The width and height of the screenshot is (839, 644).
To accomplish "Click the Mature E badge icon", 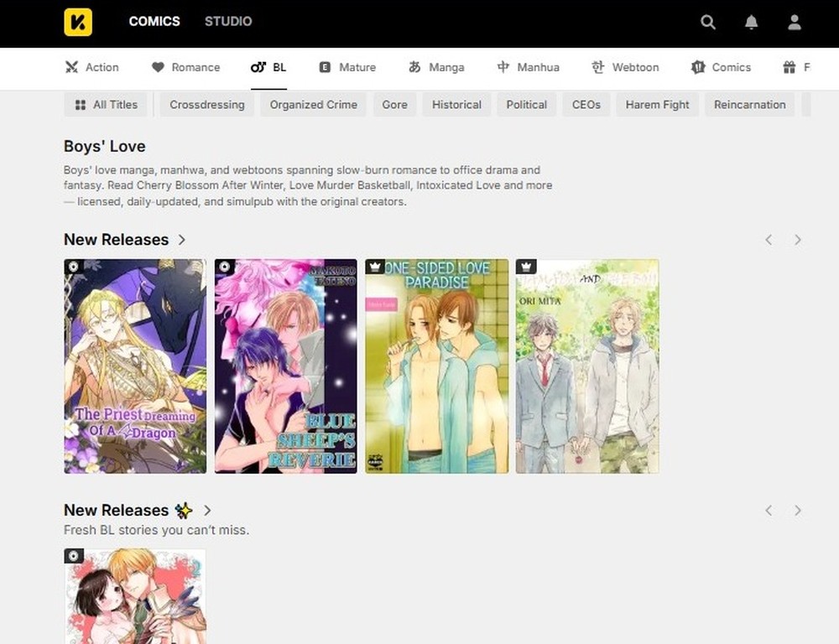I will pos(325,67).
